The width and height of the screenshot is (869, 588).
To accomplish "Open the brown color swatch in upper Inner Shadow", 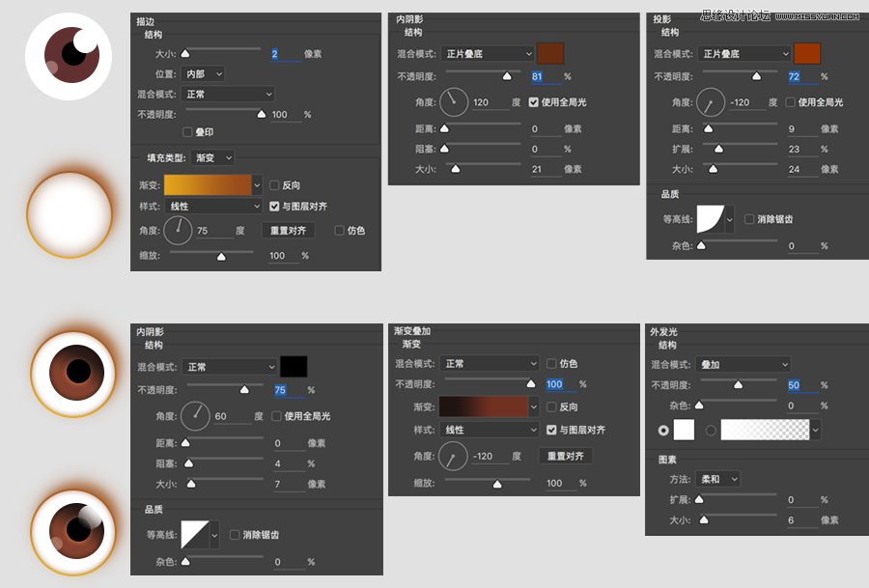I will point(550,54).
